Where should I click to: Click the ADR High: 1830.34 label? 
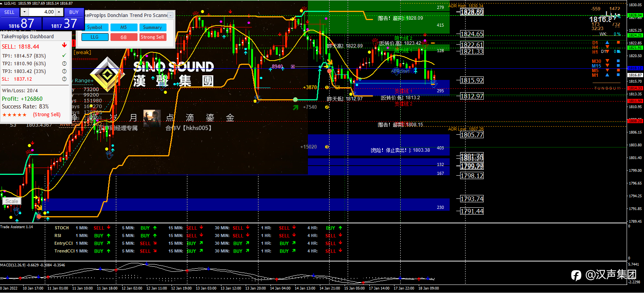[x=466, y=6]
